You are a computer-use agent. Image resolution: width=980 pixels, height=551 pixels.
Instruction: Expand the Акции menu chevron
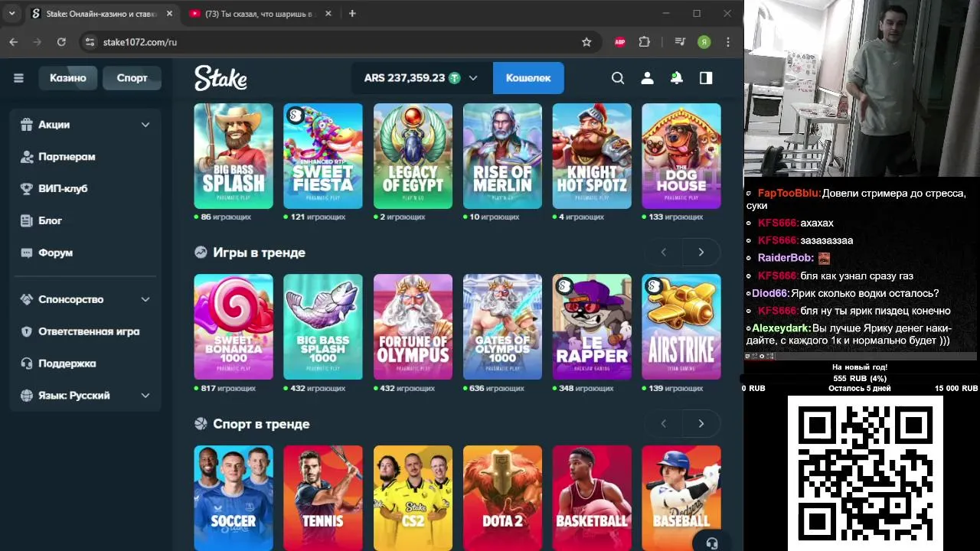(145, 125)
